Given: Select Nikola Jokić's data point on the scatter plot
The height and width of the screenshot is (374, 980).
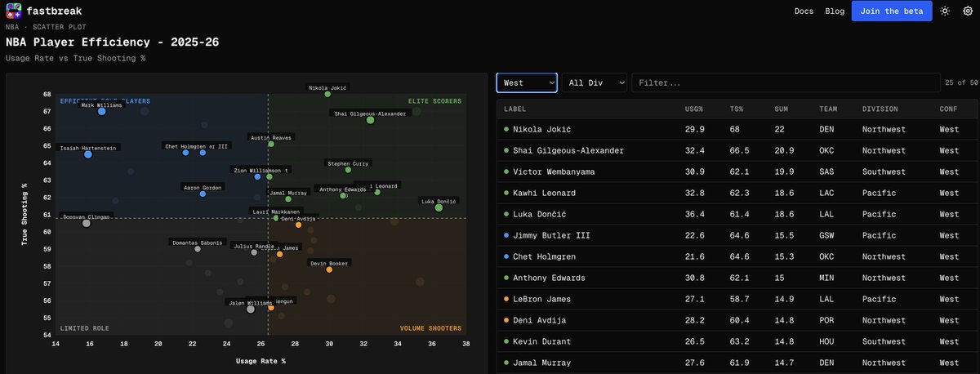Looking at the screenshot, I should 327,94.
